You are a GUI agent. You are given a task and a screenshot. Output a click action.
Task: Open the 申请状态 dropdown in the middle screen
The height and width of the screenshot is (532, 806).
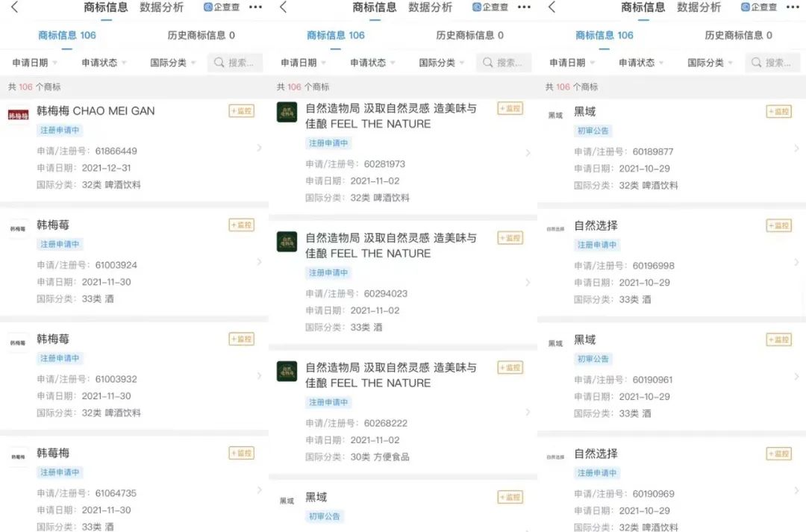pos(372,63)
